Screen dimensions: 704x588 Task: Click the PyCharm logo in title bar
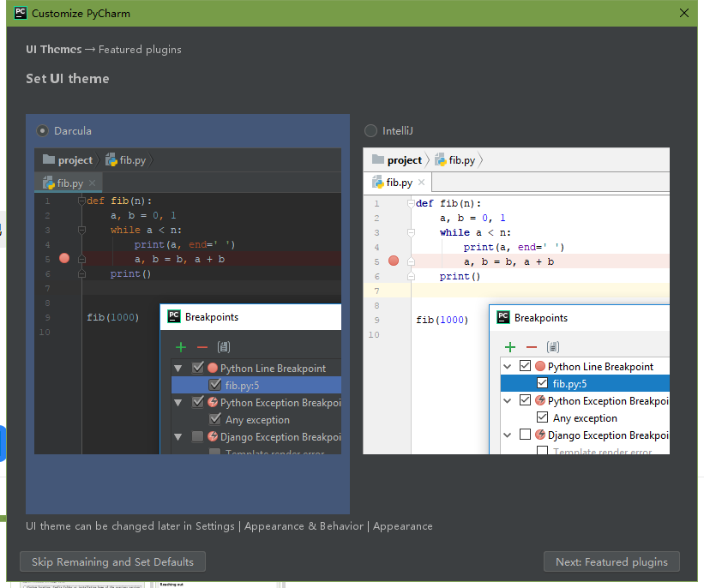pyautogui.click(x=21, y=13)
